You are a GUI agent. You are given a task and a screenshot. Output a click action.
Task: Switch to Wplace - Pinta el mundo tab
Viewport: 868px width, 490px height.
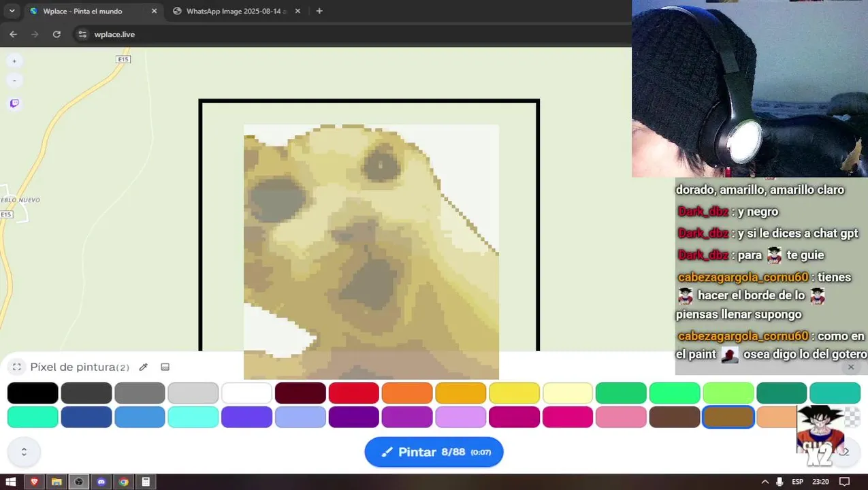tap(92, 11)
